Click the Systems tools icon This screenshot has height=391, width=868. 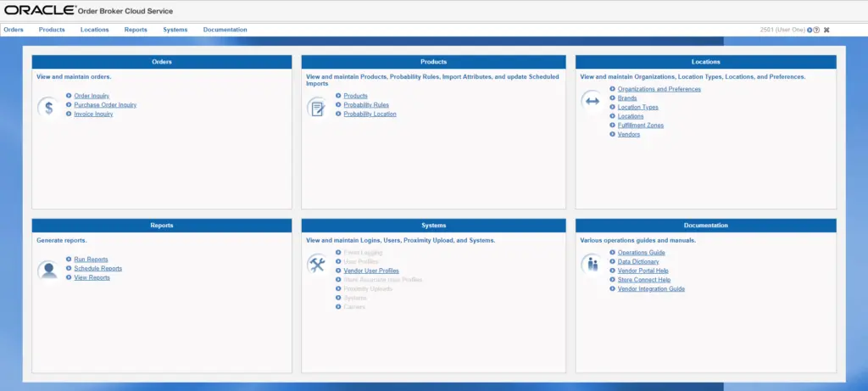[x=317, y=265]
